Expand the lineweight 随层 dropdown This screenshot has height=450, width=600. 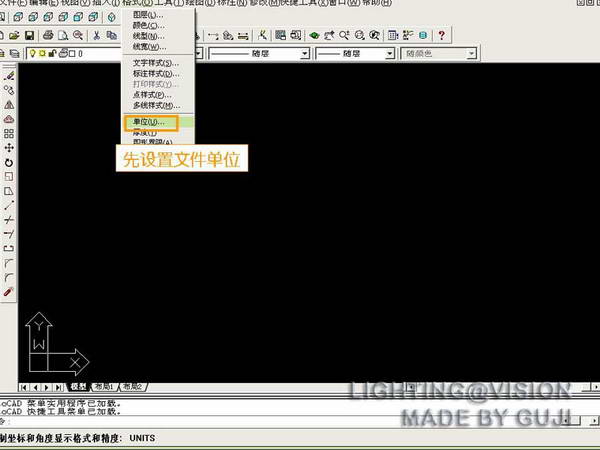[x=390, y=54]
